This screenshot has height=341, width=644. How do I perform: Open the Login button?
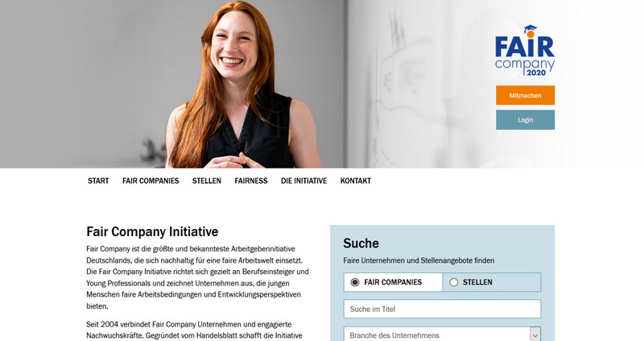click(525, 119)
